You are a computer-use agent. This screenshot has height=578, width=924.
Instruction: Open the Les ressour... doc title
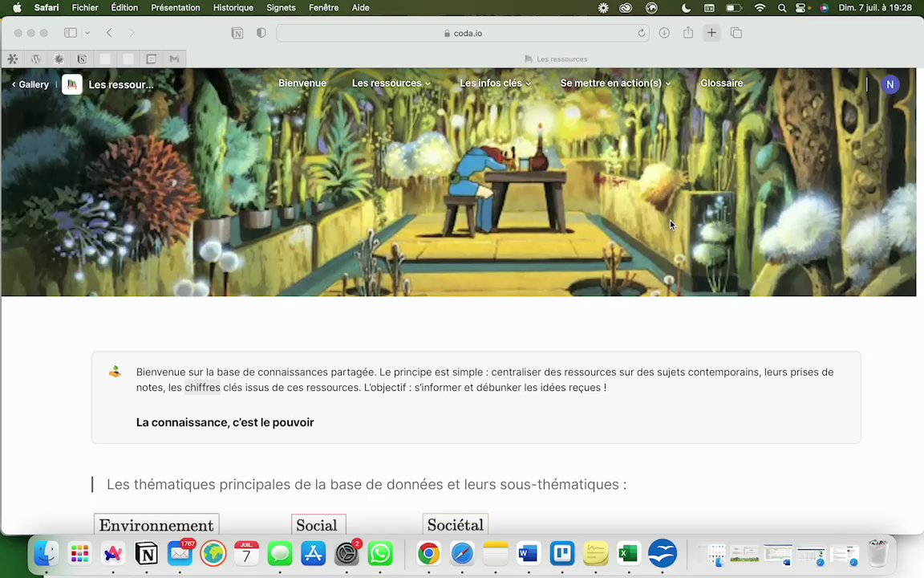[x=121, y=84]
